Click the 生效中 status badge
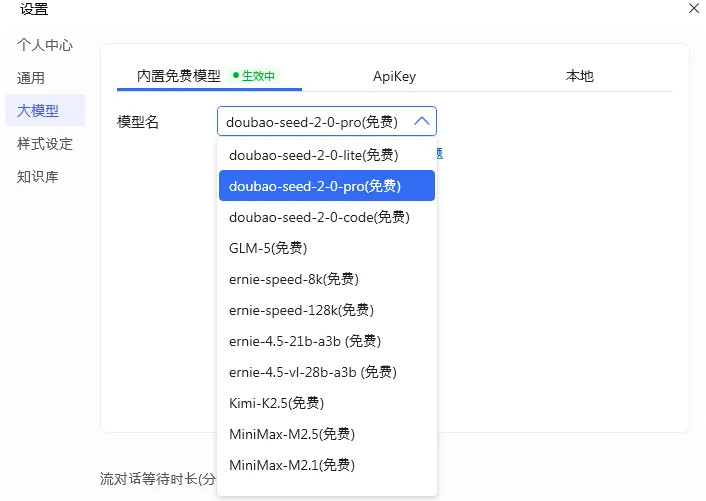 254,76
